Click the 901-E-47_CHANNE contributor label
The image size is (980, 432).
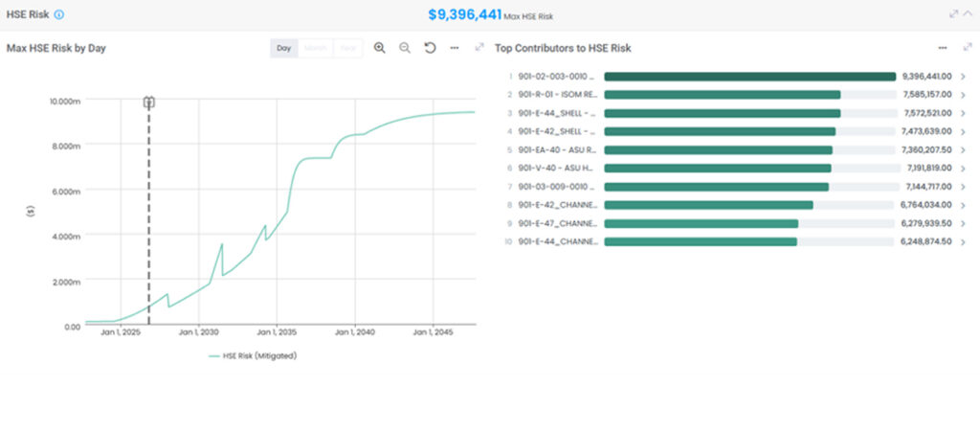[x=557, y=223]
